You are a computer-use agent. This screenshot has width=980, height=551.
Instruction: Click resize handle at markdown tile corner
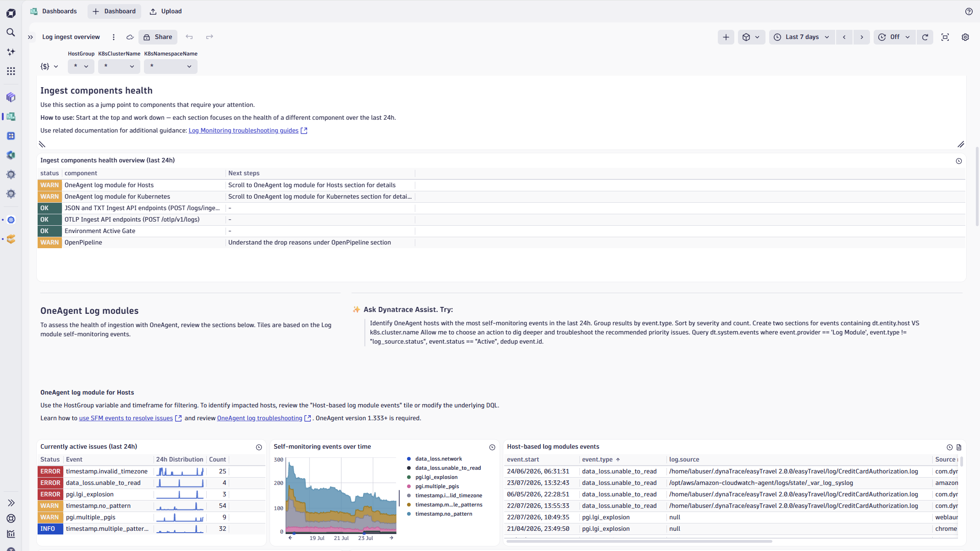pyautogui.click(x=961, y=145)
